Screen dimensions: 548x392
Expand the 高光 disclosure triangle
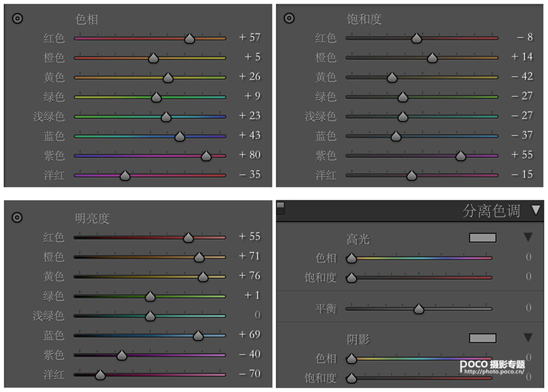pos(528,237)
